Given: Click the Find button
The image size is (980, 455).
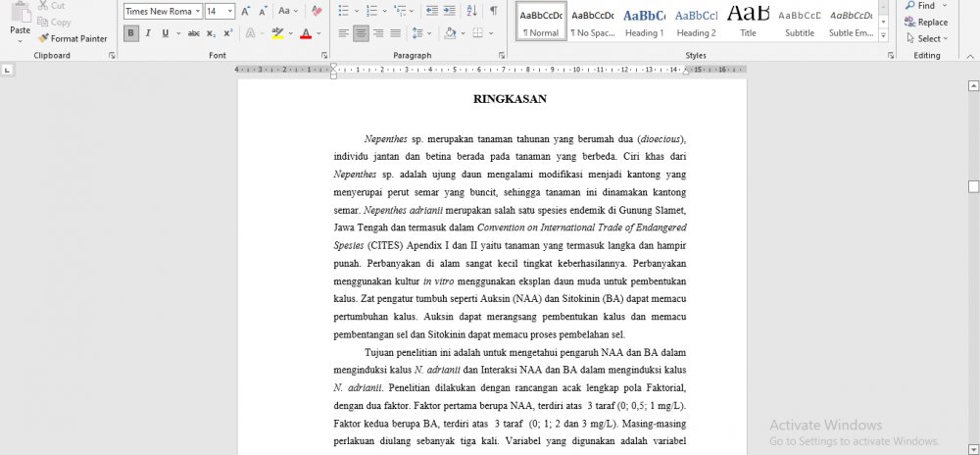Looking at the screenshot, I should click(x=919, y=6).
